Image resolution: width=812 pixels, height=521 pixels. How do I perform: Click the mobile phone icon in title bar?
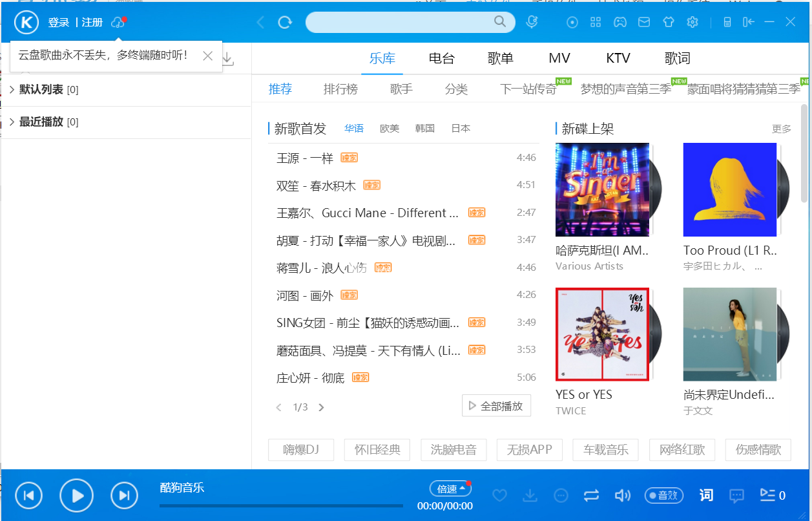point(727,23)
